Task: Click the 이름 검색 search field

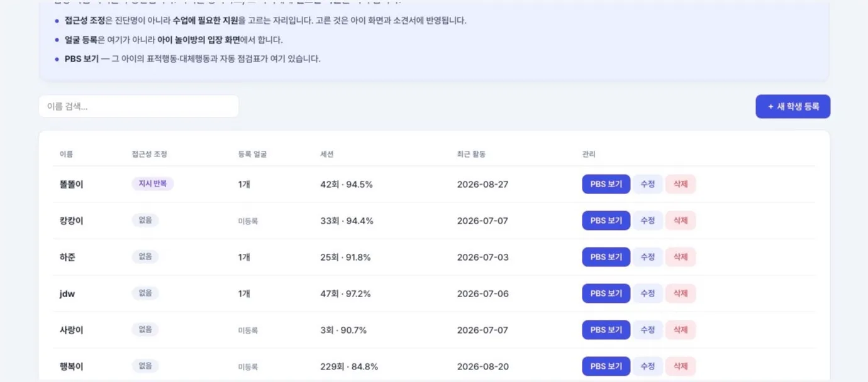Action: pos(139,106)
